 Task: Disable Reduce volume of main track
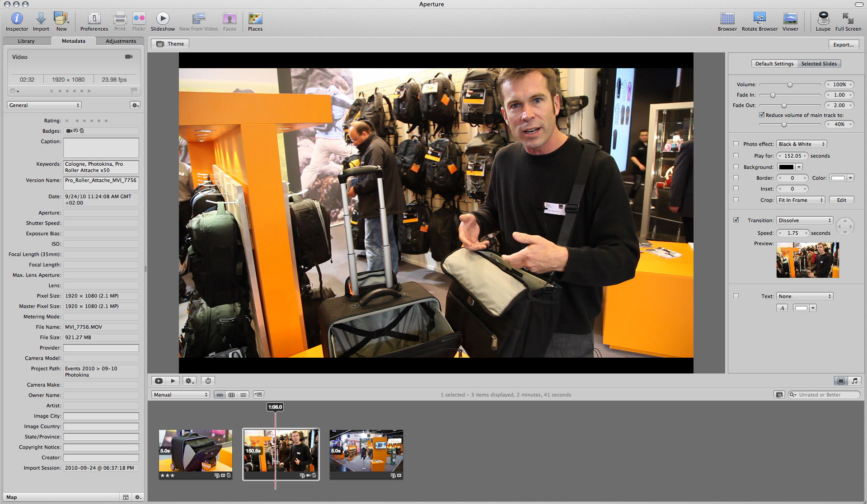762,115
